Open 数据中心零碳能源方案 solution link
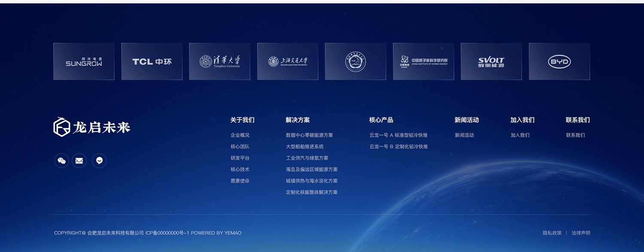The width and height of the screenshot is (644, 252). click(x=310, y=135)
